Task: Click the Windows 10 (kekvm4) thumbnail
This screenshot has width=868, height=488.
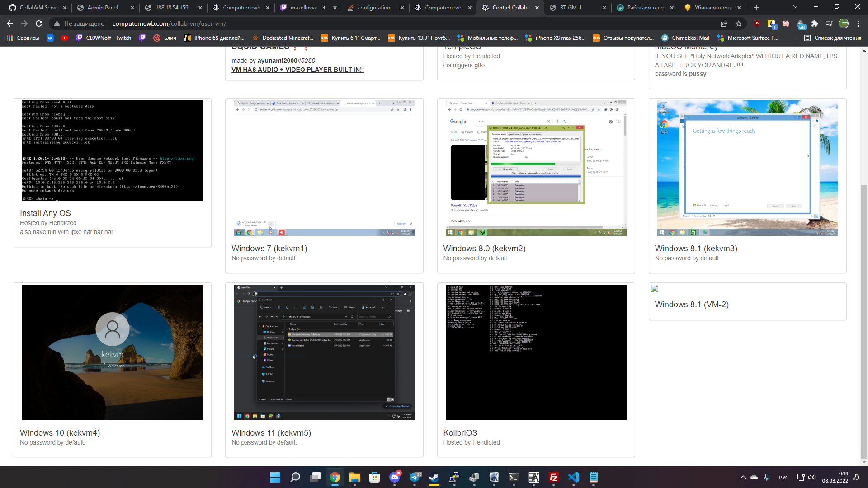Action: 112,352
